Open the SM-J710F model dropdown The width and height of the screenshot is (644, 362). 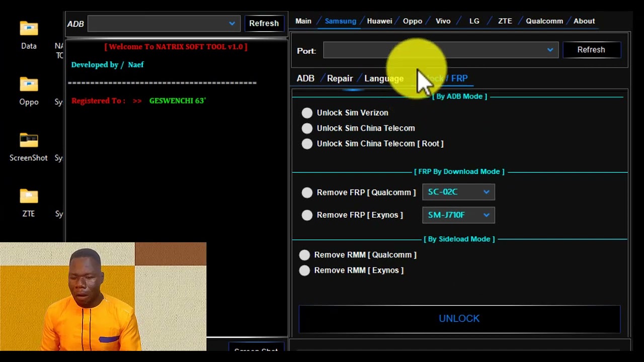point(458,215)
